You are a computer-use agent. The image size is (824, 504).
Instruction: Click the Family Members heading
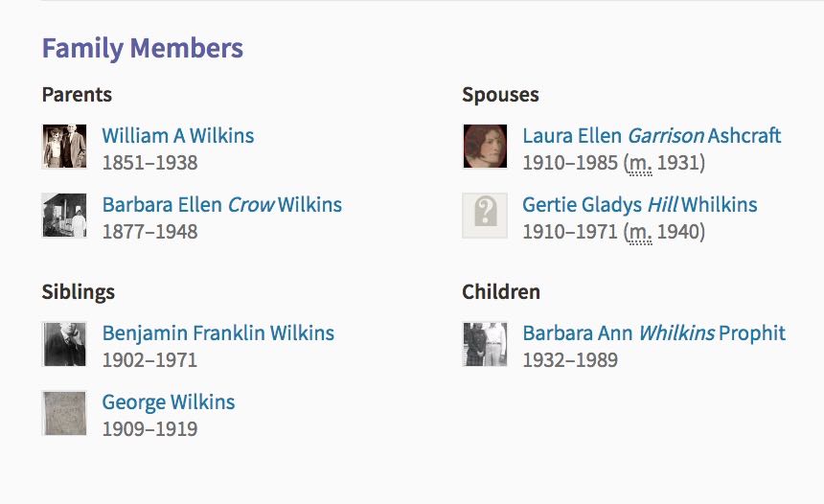[143, 48]
